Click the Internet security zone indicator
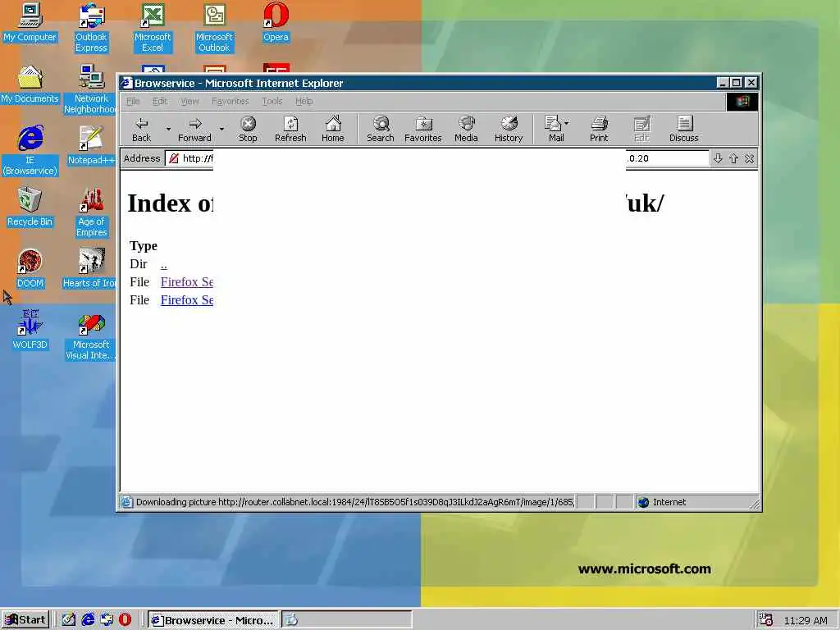Image resolution: width=840 pixels, height=630 pixels. [x=662, y=503]
